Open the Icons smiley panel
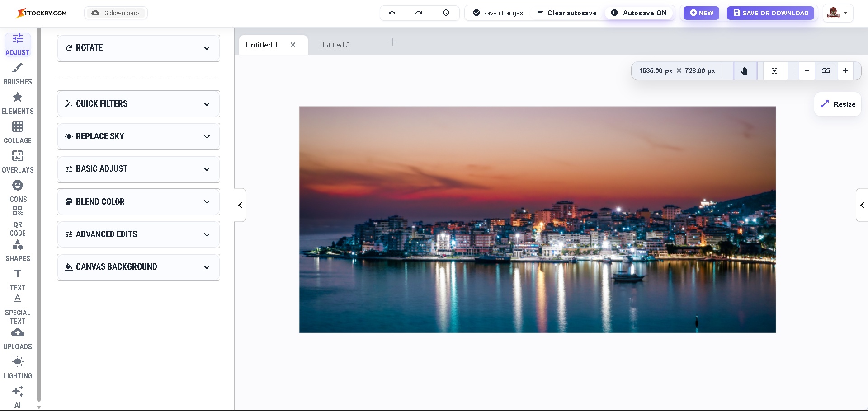 pos(18,191)
